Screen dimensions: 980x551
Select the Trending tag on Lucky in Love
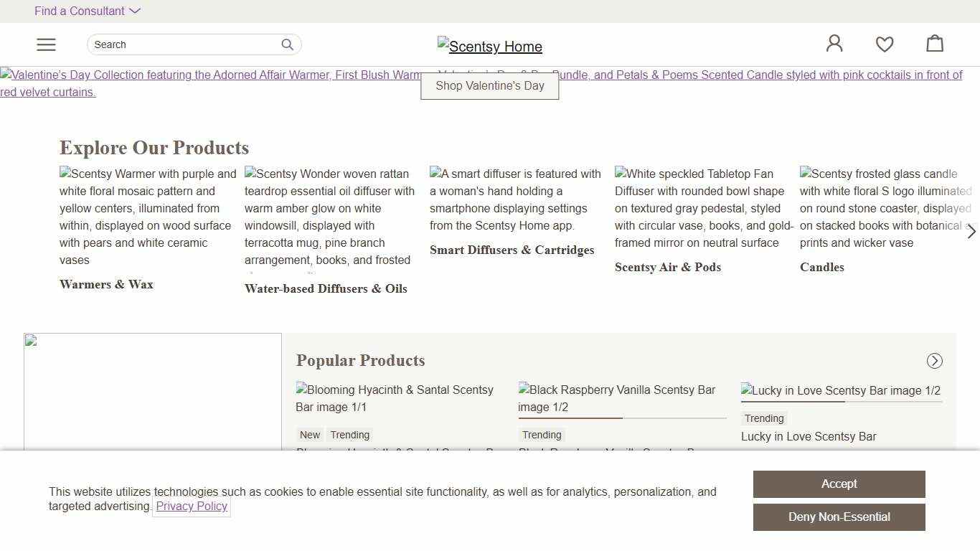(763, 418)
